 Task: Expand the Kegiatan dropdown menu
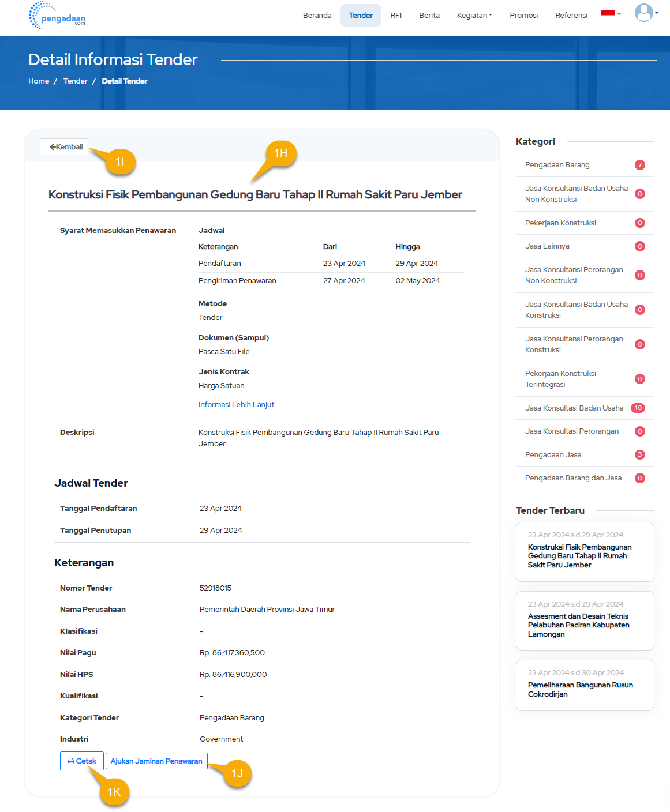[x=474, y=16]
